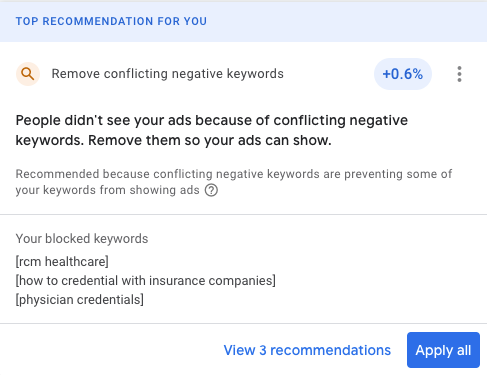This screenshot has height=375, width=487.
Task: Click the TOP RECOMMENDATION FOR YOU header
Action: (x=111, y=21)
